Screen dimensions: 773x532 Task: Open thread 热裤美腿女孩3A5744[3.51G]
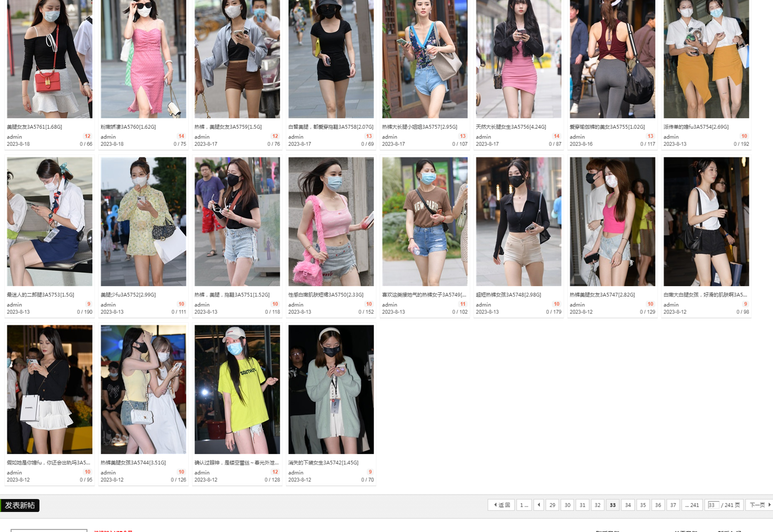pos(133,462)
